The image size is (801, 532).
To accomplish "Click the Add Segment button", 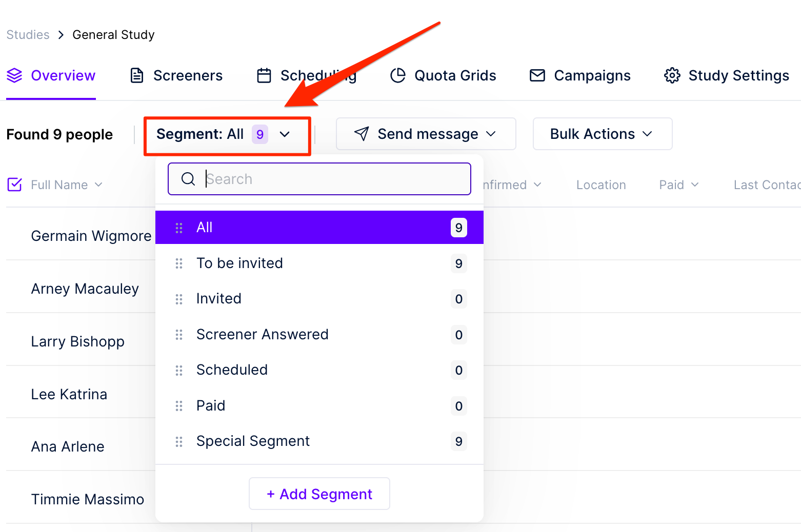I will (319, 494).
